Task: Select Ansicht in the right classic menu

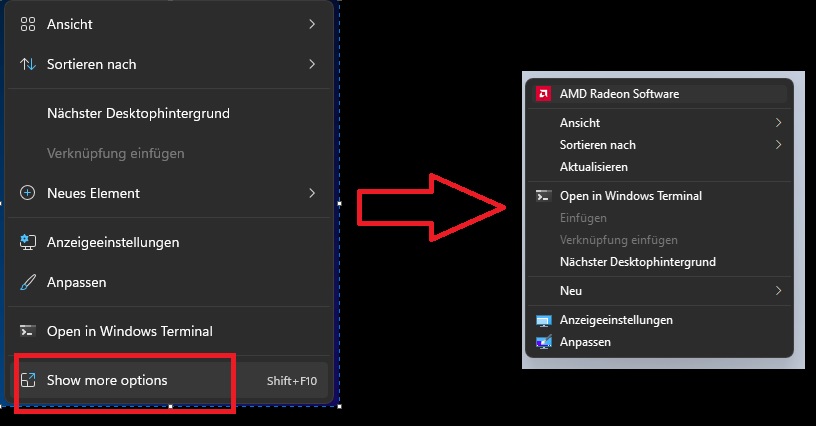Action: coord(659,123)
